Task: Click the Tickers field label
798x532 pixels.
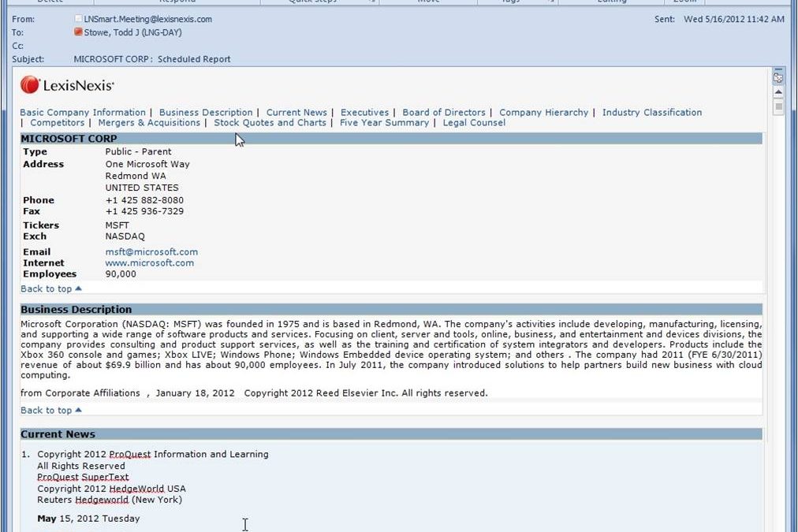Action: 41,225
